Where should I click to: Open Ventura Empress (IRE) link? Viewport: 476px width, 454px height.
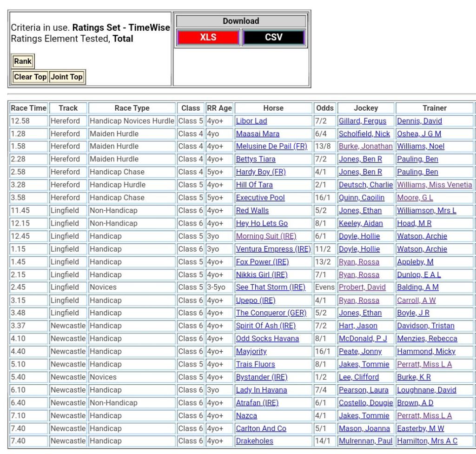(273, 249)
